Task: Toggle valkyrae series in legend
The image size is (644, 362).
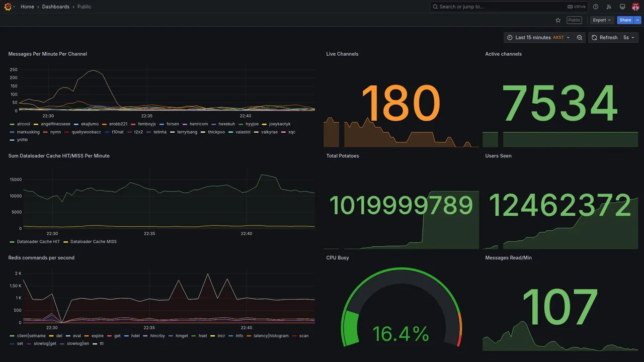Action: (x=269, y=132)
